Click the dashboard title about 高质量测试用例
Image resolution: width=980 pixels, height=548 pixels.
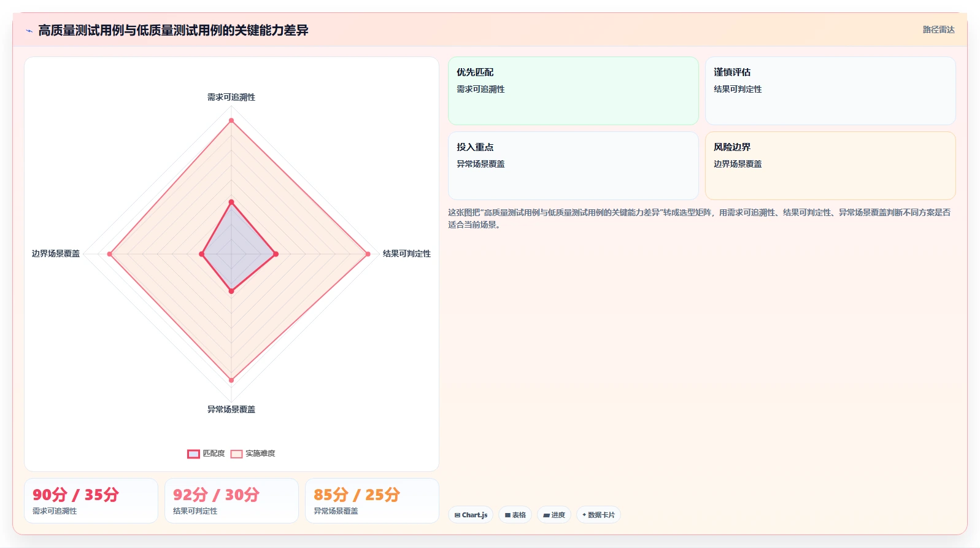[x=173, y=30]
